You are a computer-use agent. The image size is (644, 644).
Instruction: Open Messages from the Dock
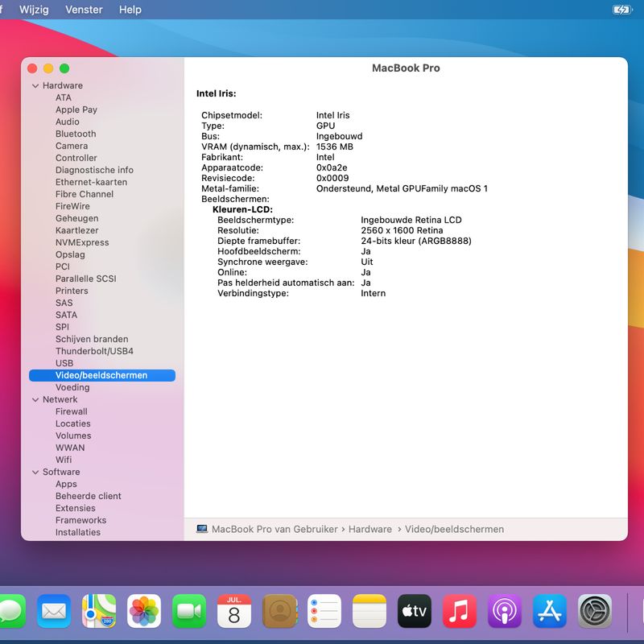point(11,611)
